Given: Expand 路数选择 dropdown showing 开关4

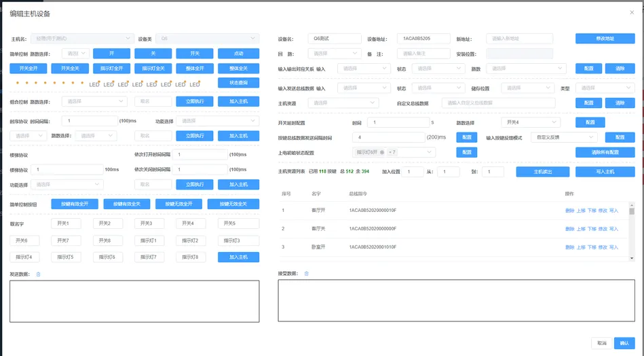Looking at the screenshot, I should click(x=531, y=122).
